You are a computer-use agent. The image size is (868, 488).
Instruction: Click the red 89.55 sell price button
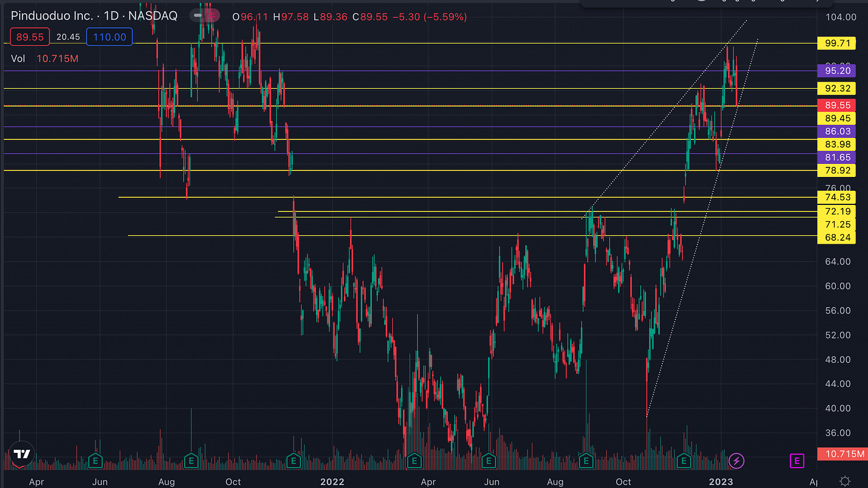coord(30,37)
